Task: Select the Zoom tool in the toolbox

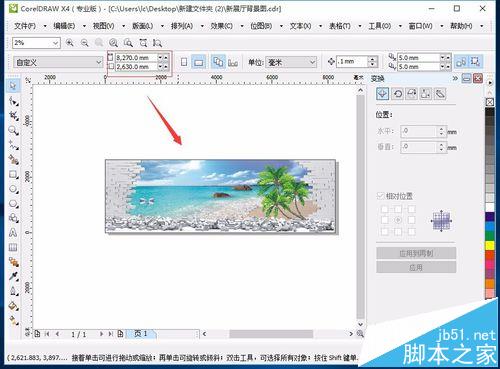Action: tap(13, 130)
